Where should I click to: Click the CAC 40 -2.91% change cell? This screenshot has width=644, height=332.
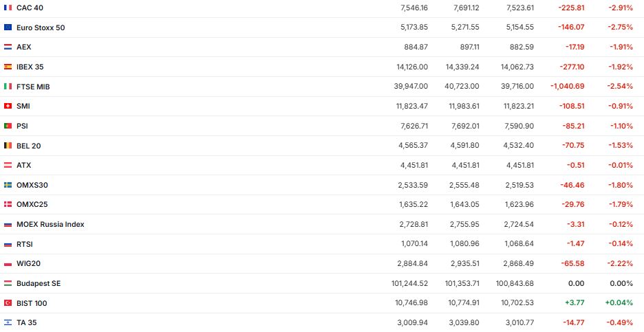[621, 8]
